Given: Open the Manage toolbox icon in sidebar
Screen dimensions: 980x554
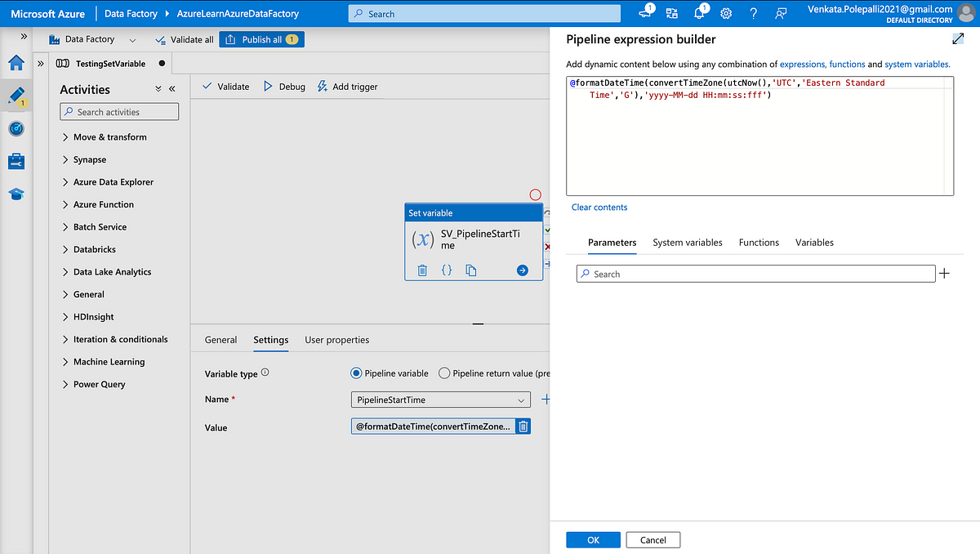Looking at the screenshot, I should coord(16,161).
